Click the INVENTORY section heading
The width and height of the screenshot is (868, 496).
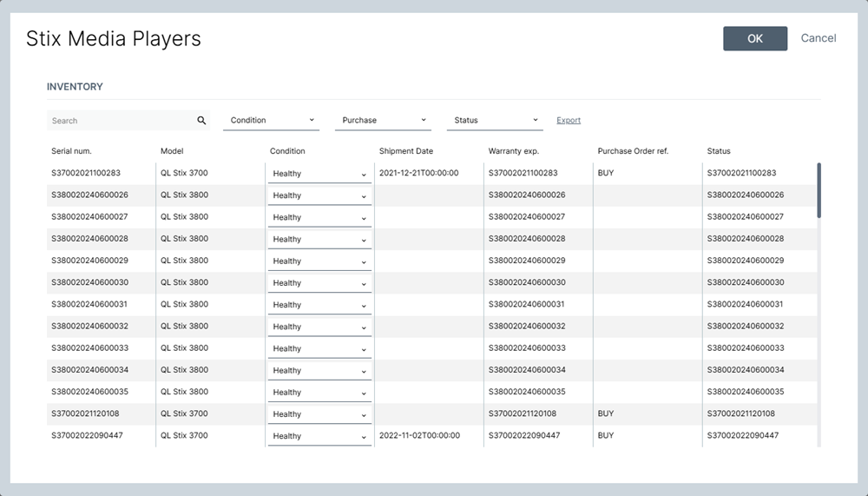point(75,87)
